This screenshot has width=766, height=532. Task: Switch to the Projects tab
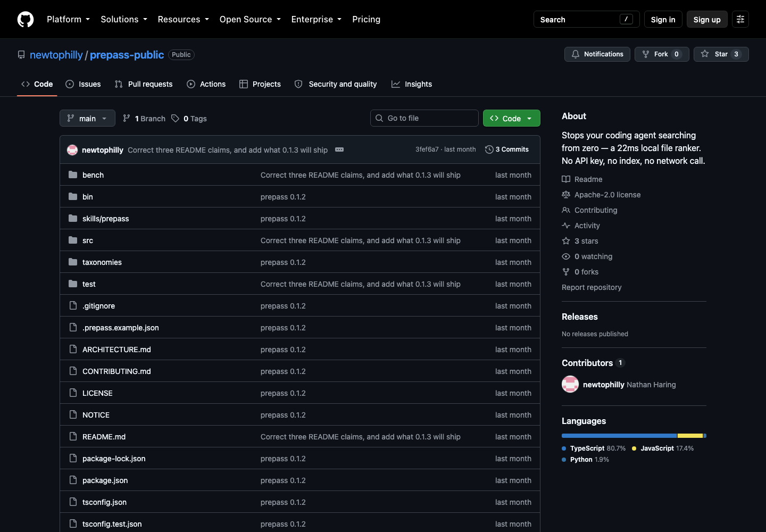coord(260,84)
